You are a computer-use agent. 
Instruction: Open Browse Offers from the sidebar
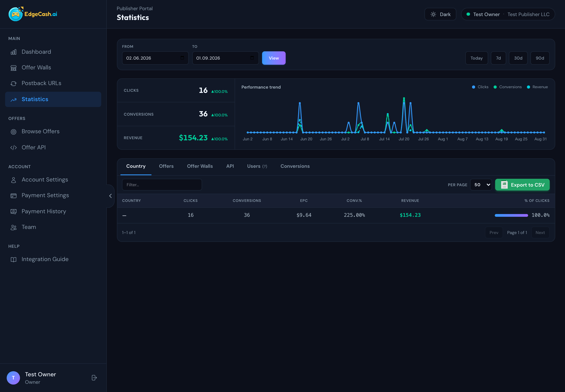(53, 132)
